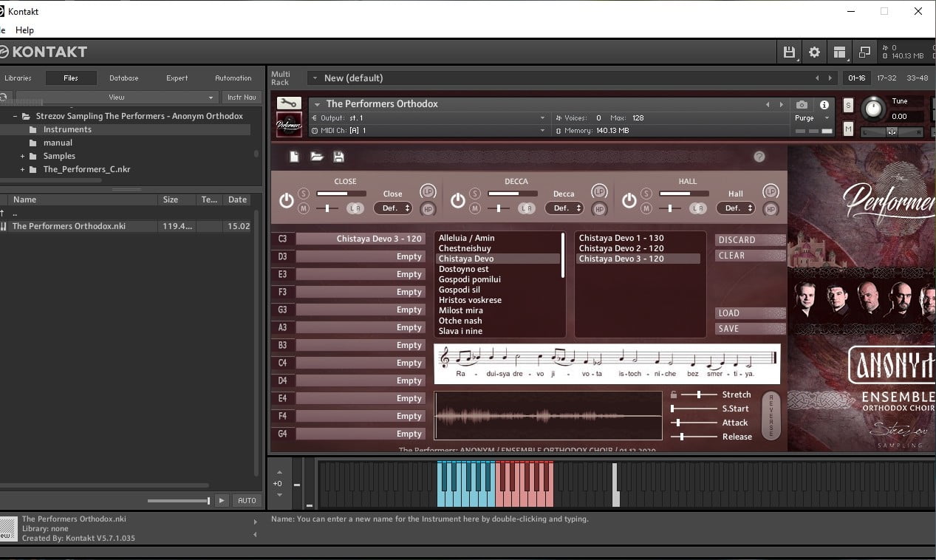The image size is (936, 560).
Task: Open the HALL mic Def. output dropdown
Action: (x=735, y=208)
